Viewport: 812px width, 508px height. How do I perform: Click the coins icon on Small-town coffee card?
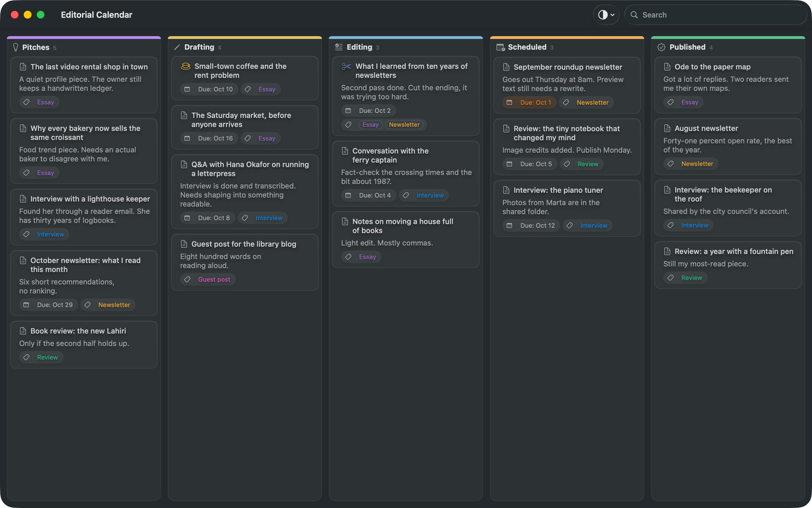pos(186,66)
